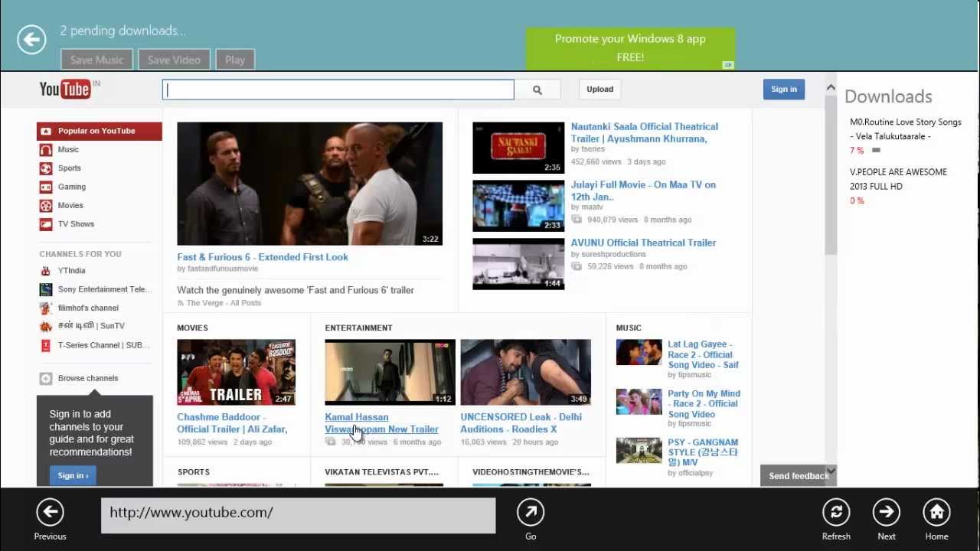Go back with the top-left arrow icon

32,40
